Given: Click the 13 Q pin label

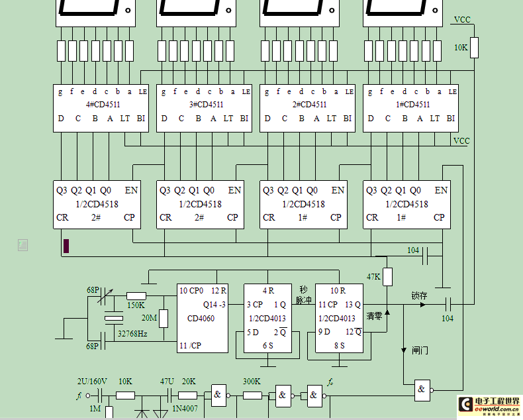Looking at the screenshot, I should [x=353, y=305].
